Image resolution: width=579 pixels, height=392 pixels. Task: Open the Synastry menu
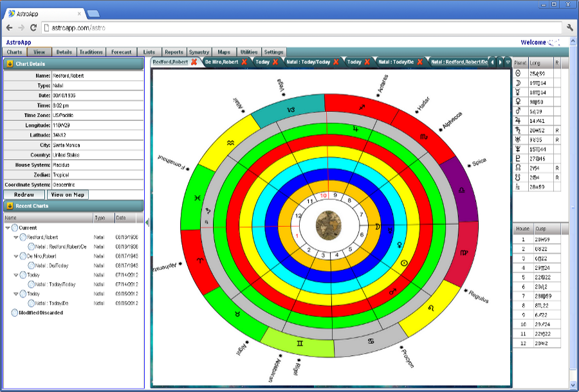[x=199, y=52]
